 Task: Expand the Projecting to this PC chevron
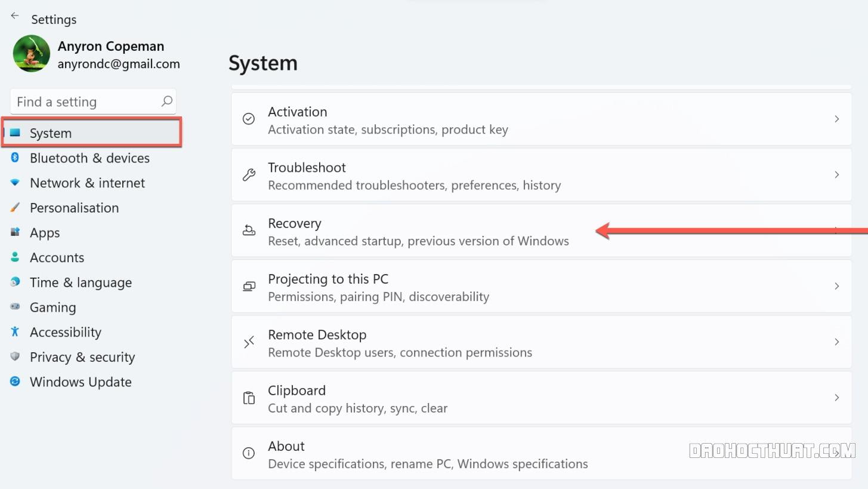point(836,286)
